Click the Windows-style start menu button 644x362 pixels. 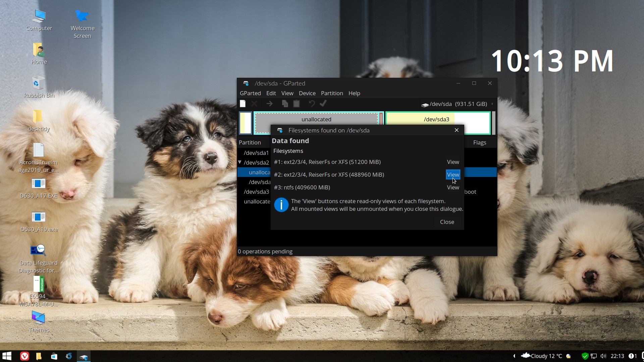point(7,356)
